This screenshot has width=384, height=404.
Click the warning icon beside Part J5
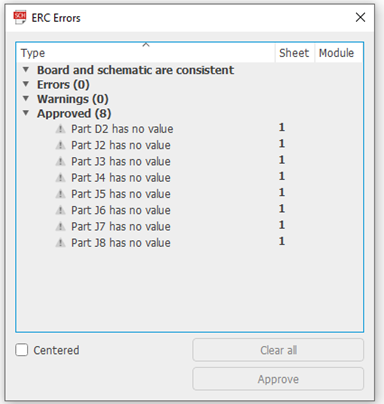[60, 194]
